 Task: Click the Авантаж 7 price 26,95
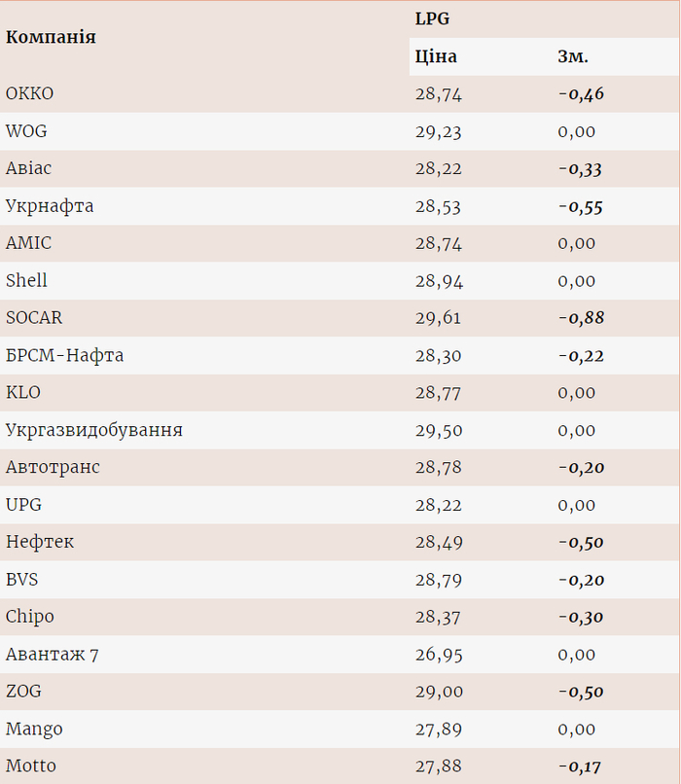pyautogui.click(x=439, y=655)
